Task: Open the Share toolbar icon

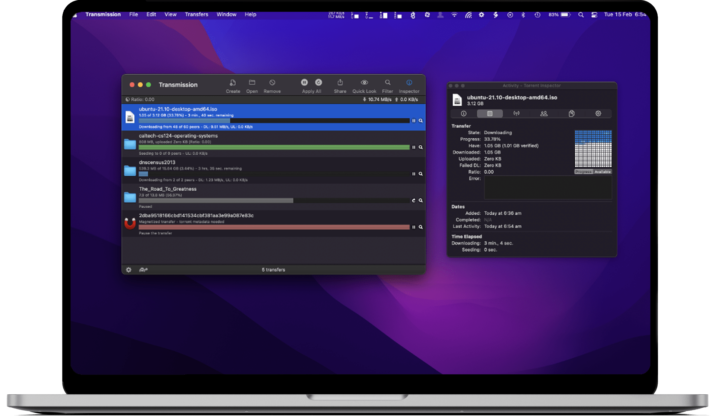Action: point(340,83)
